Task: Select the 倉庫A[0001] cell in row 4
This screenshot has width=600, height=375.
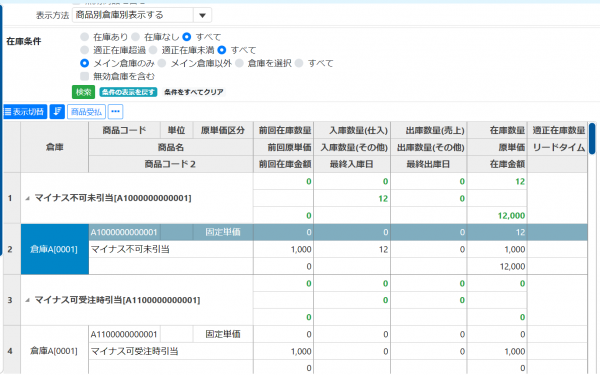Action: 55,351
